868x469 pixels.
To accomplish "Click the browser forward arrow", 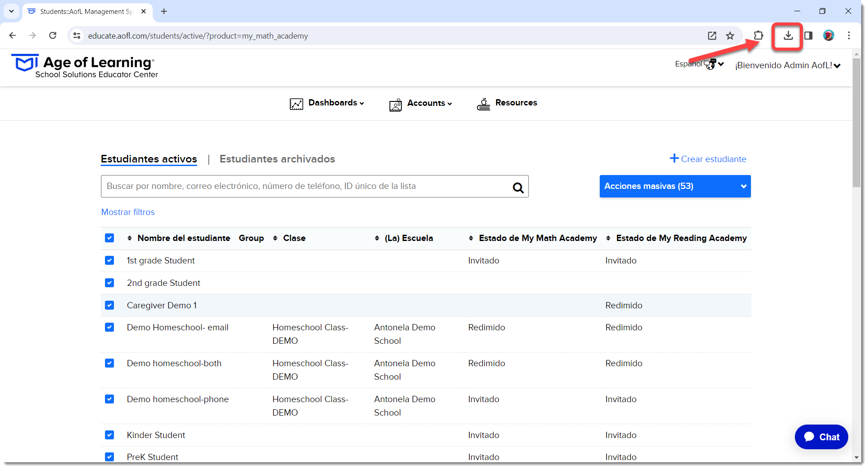I will (x=32, y=35).
